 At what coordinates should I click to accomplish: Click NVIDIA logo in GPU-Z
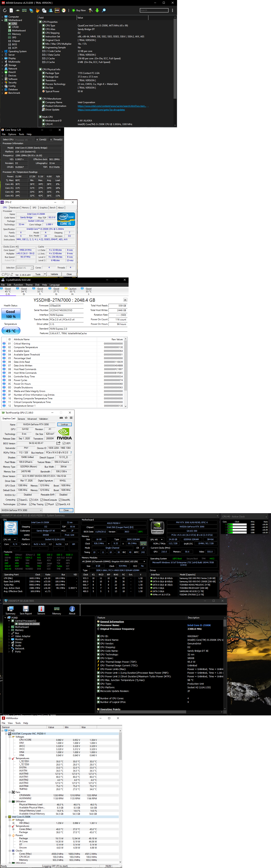[64, 434]
